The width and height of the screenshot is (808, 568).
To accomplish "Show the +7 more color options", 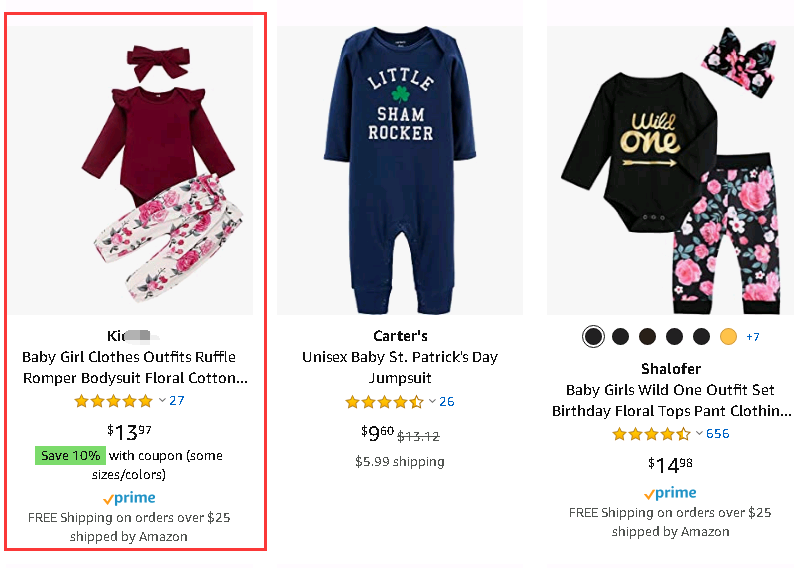I will tap(753, 337).
